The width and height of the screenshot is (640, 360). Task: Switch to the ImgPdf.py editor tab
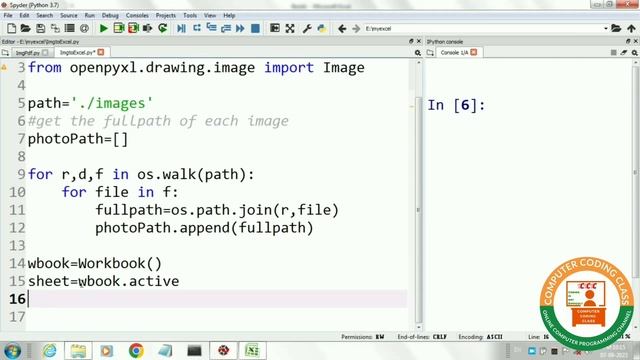point(28,53)
